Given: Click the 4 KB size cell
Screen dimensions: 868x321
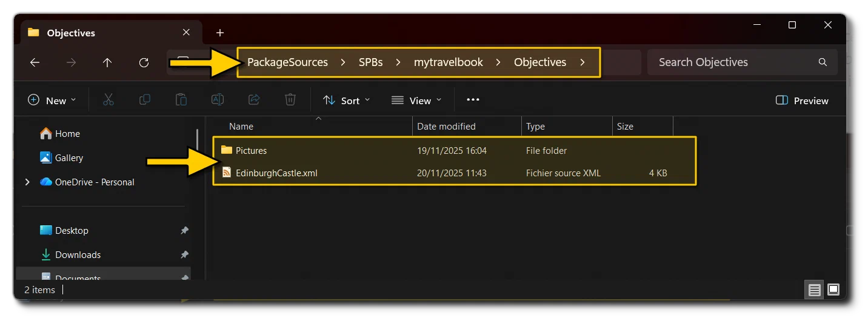Looking at the screenshot, I should [x=658, y=173].
